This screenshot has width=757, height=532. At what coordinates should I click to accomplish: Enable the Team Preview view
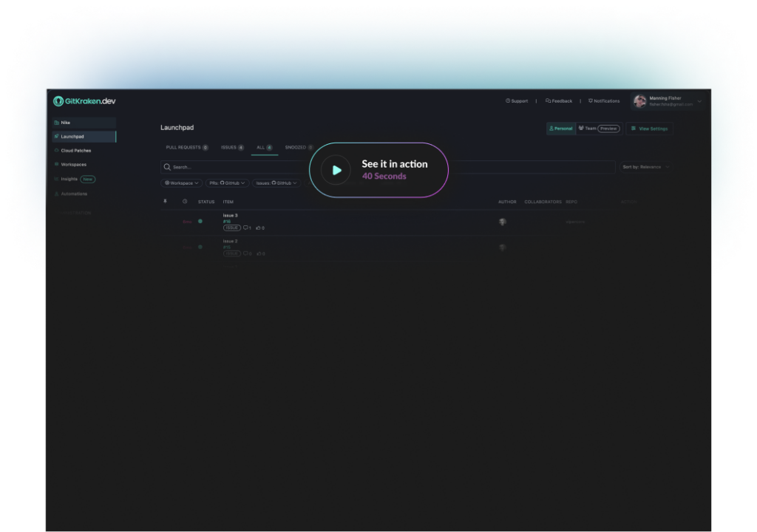(x=598, y=128)
